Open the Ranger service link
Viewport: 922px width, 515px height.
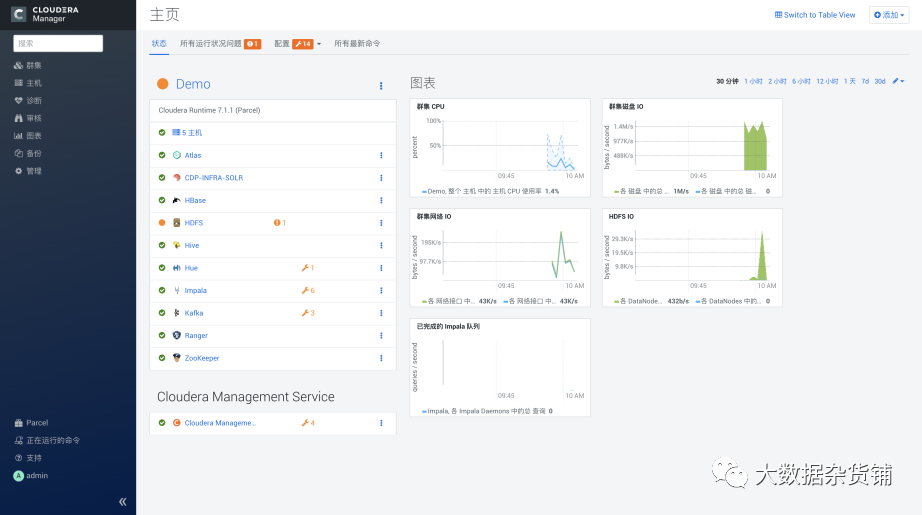(x=196, y=336)
